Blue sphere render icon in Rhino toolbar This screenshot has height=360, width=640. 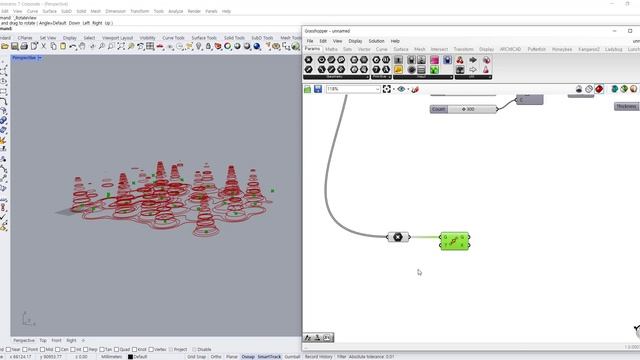pos(257,47)
